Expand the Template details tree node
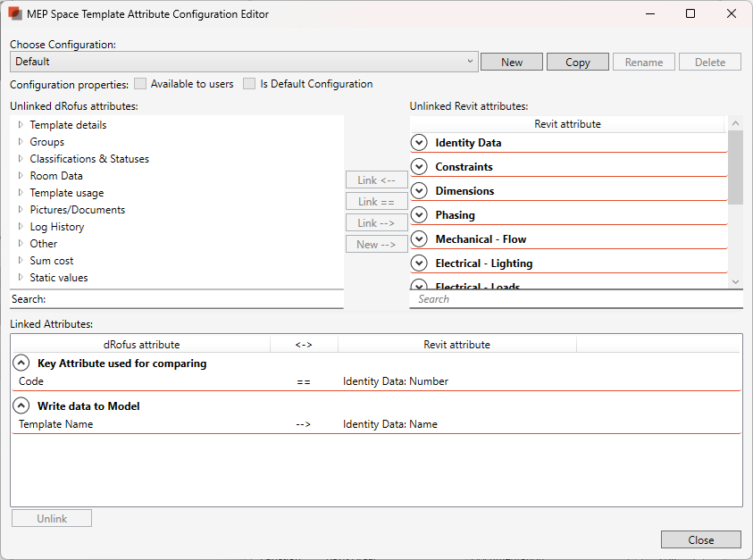The image size is (753, 560). click(x=21, y=125)
